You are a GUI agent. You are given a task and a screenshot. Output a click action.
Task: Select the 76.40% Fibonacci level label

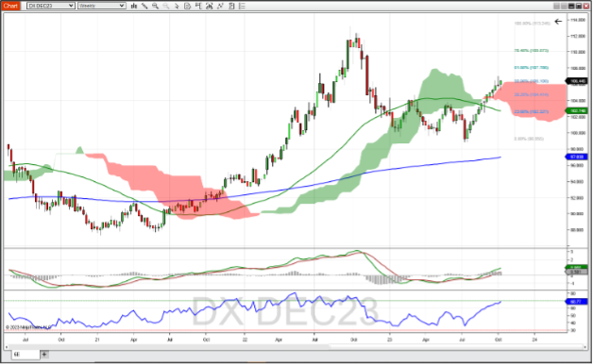tap(531, 50)
